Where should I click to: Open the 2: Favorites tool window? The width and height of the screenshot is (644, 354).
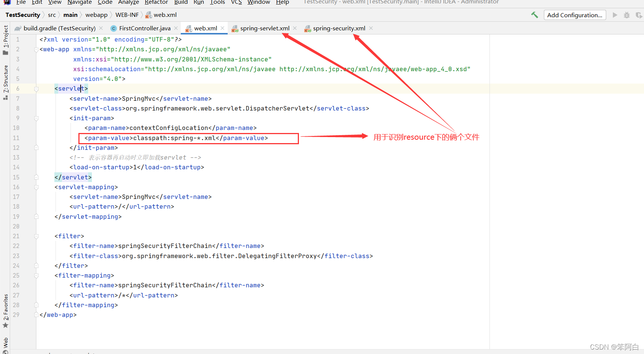coord(5,311)
